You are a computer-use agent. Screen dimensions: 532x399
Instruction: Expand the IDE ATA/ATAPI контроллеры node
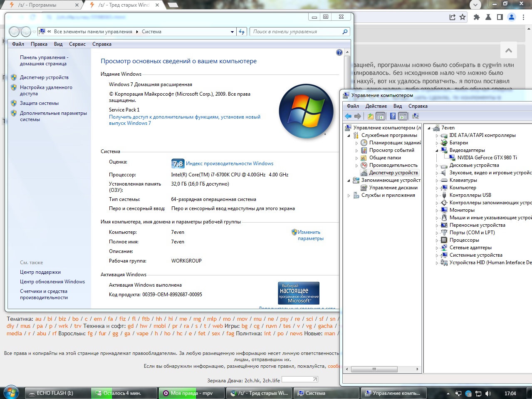[x=437, y=136]
